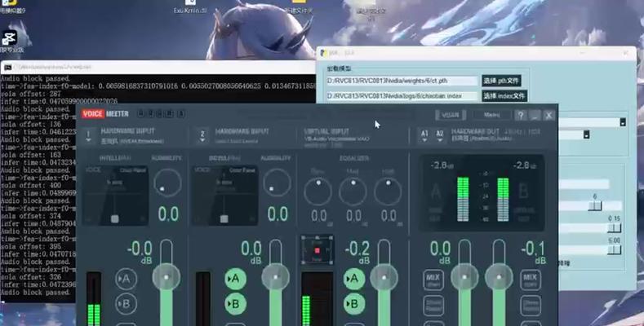Click the High equalizer knob
644x326 pixels.
tap(389, 191)
